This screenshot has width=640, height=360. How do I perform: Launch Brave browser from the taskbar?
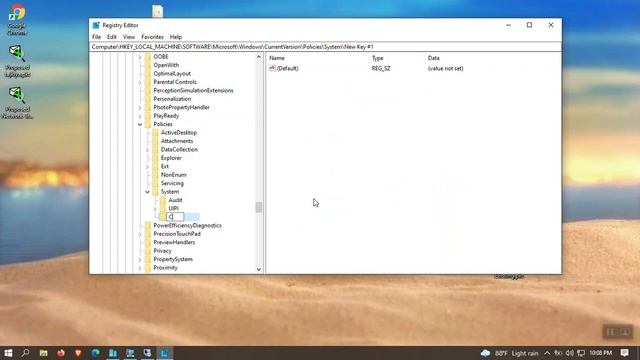click(78, 353)
